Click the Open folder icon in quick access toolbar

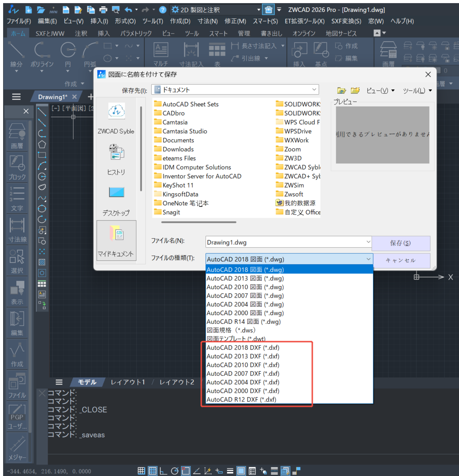tap(41, 10)
